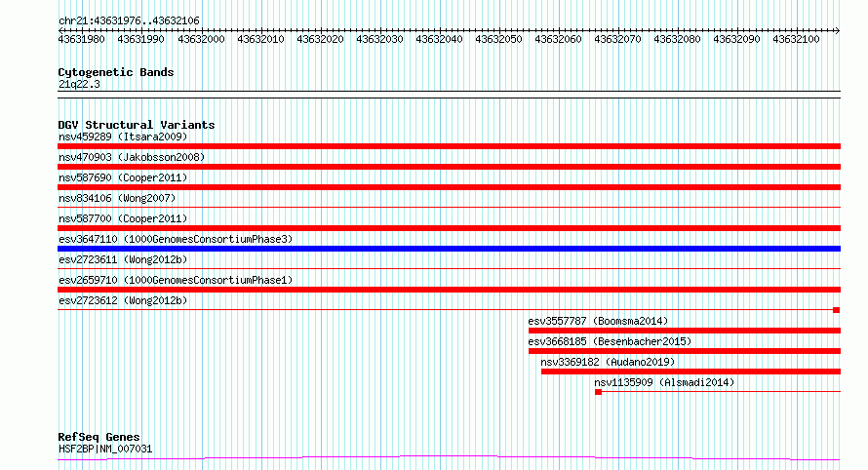Click ruler position 43632060
Viewport: 868px width, 470px height.
click(x=558, y=39)
